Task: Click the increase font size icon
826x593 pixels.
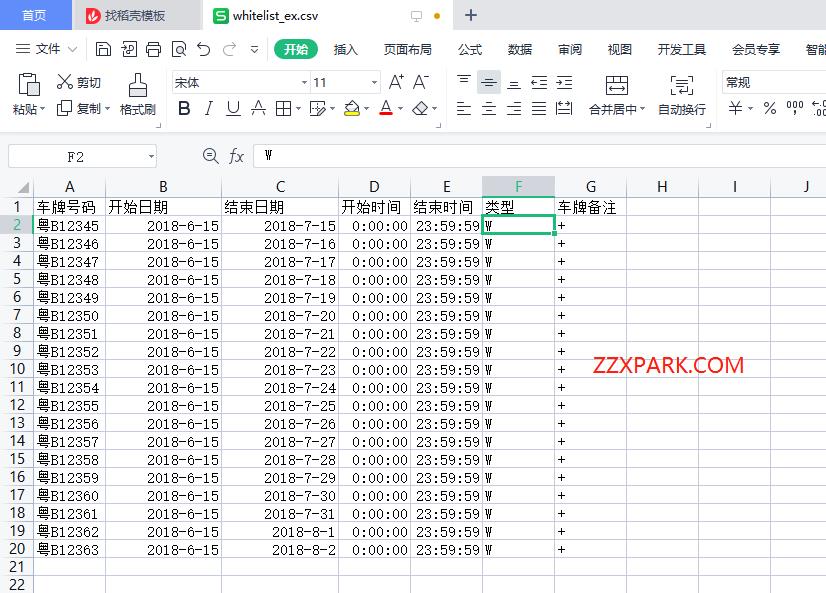Action: coord(397,82)
